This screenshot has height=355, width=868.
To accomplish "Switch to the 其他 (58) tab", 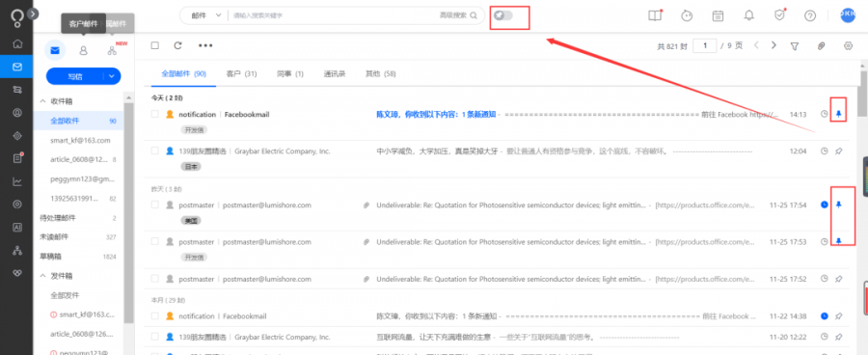I will [380, 73].
